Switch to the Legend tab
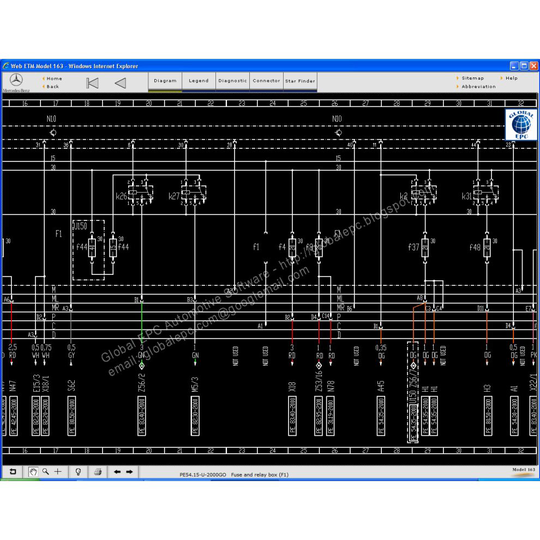This screenshot has height=540, width=540. click(x=198, y=81)
